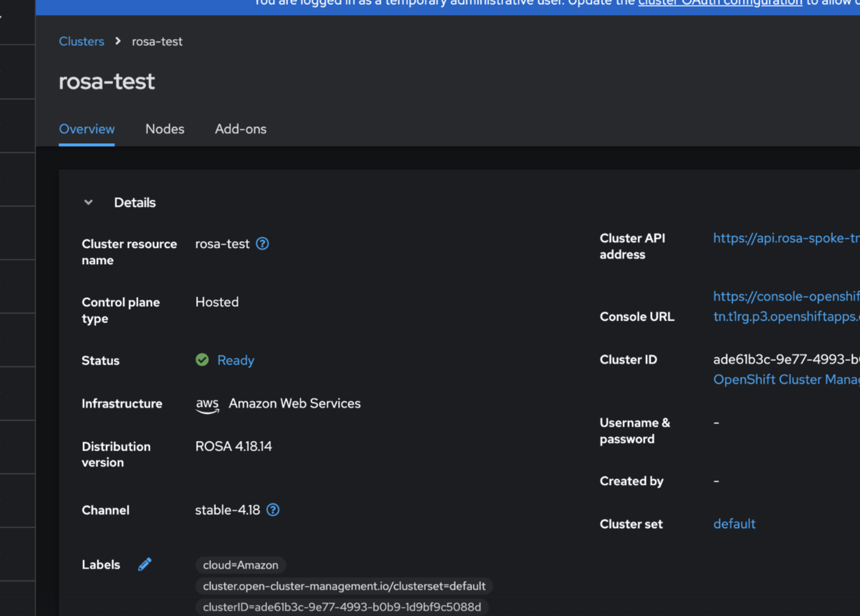Open help for Cluster resource name
This screenshot has width=860, height=616.
pos(262,244)
